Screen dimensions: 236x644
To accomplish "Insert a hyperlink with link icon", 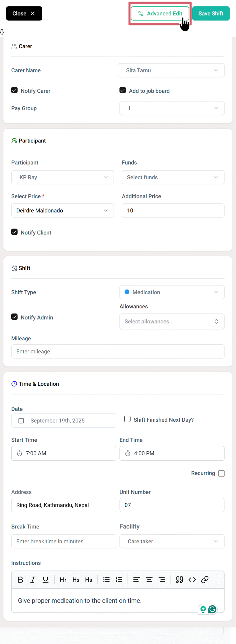I will click(205, 579).
